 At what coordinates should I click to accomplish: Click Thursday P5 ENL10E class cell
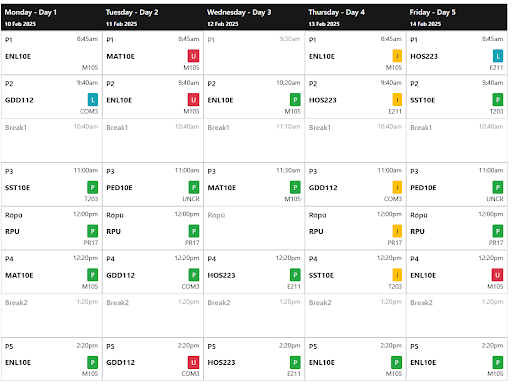tap(355, 359)
